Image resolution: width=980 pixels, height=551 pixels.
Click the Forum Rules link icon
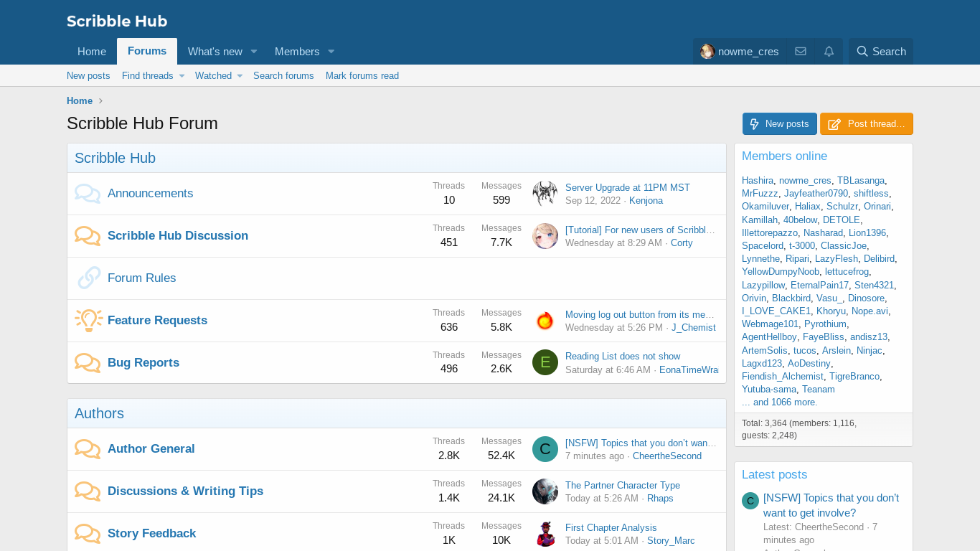click(88, 278)
